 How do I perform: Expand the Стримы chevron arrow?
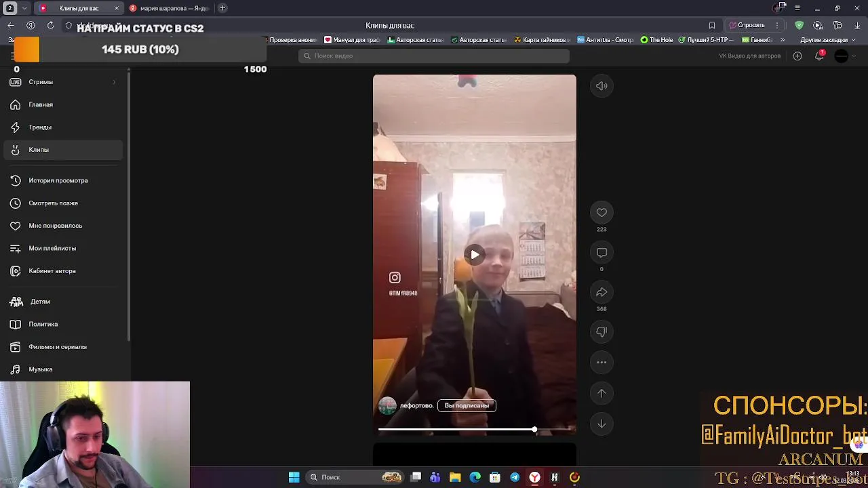[x=114, y=82]
